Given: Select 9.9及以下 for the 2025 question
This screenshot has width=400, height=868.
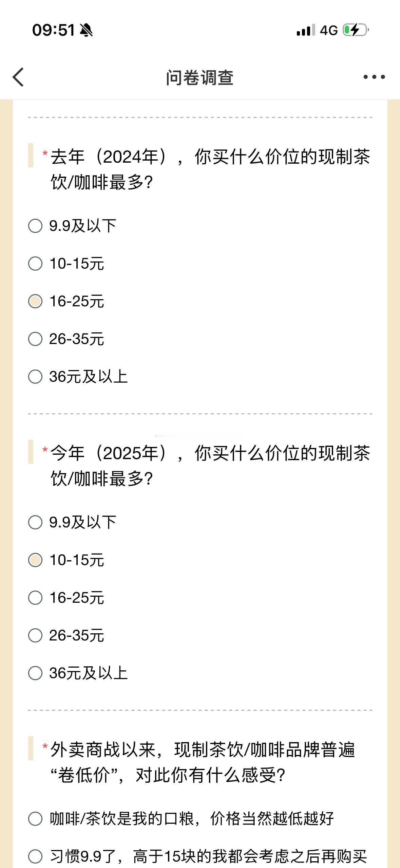Looking at the screenshot, I should coord(35,523).
